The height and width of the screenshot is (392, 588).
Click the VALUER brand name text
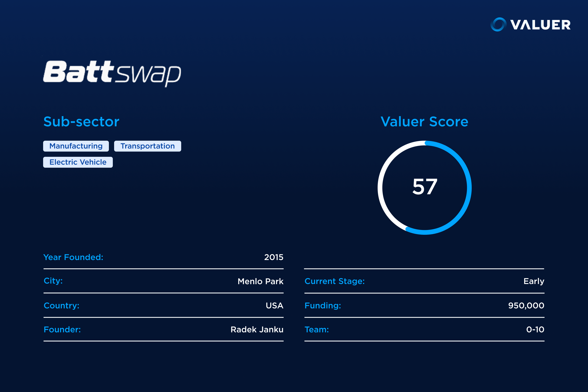tap(541, 25)
